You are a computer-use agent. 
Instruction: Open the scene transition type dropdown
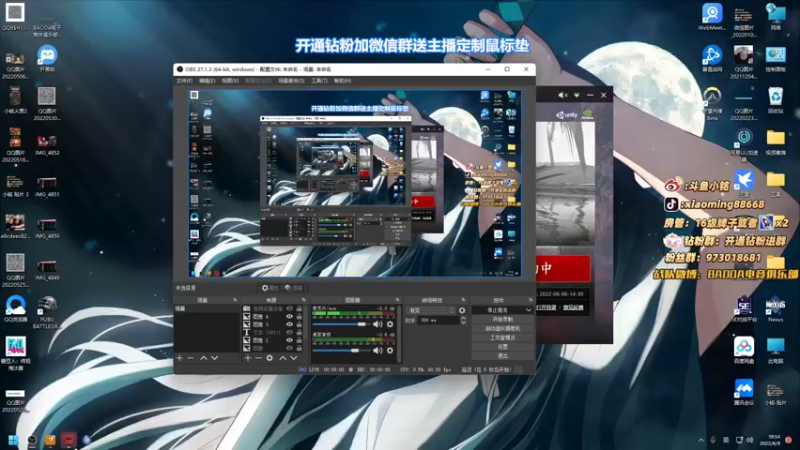[431, 310]
